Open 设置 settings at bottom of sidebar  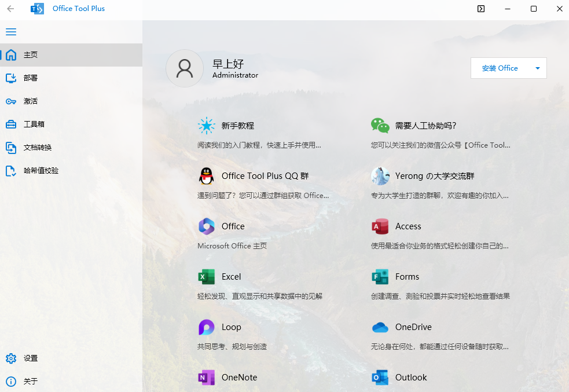tap(30, 358)
